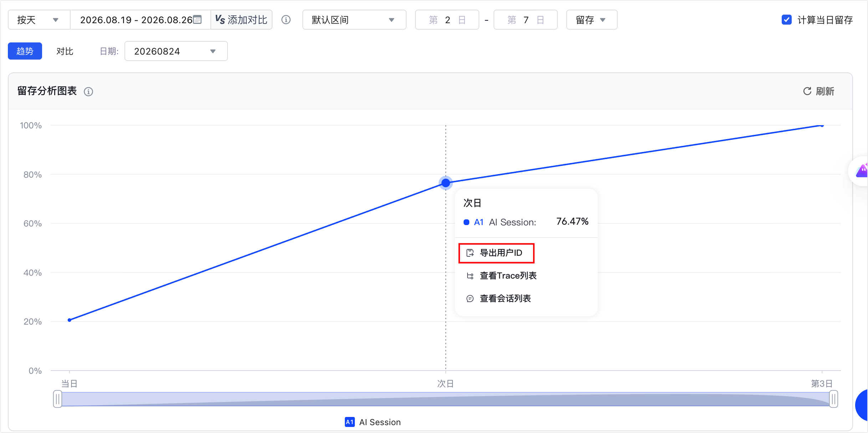Switch to the 对比 tab
Image resolution: width=868 pixels, height=433 pixels.
(65, 51)
